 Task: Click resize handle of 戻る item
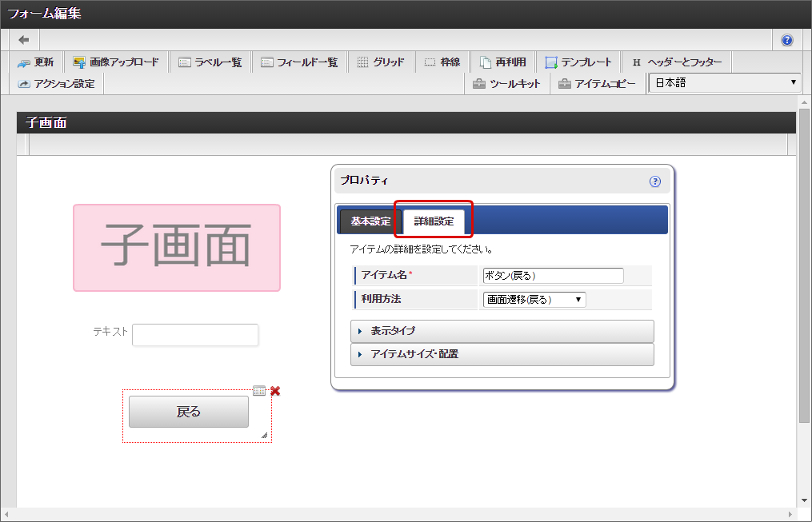click(264, 435)
